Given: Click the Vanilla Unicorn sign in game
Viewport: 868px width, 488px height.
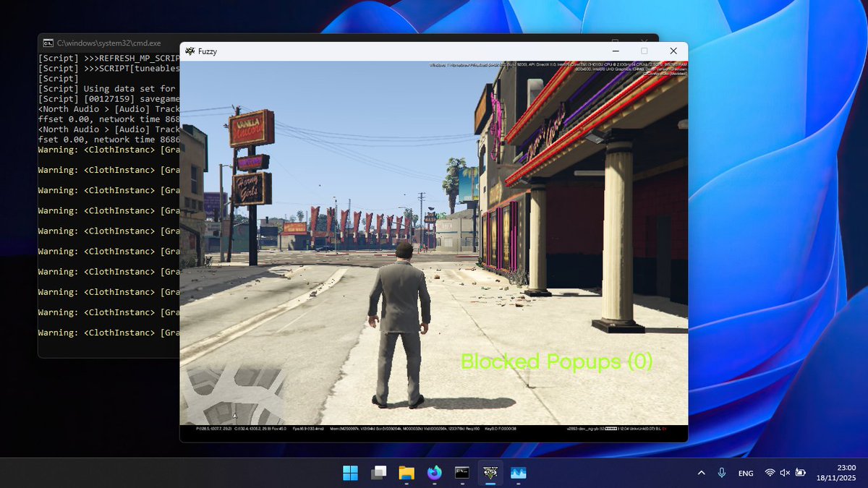Looking at the screenshot, I should [x=251, y=129].
